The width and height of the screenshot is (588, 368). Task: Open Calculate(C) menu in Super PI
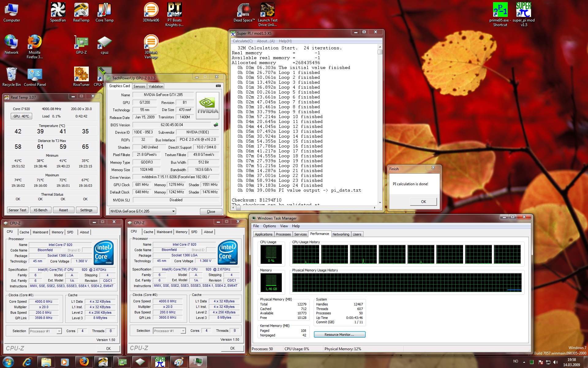pos(243,41)
